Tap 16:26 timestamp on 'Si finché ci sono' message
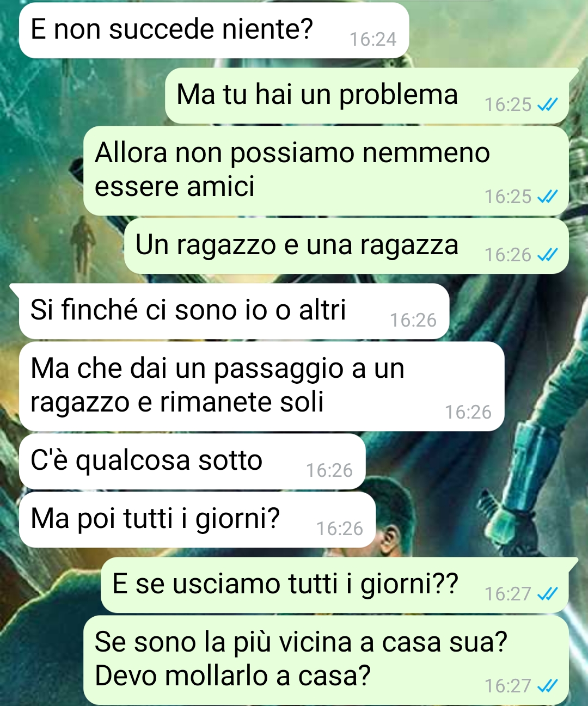588x706 pixels. [413, 320]
